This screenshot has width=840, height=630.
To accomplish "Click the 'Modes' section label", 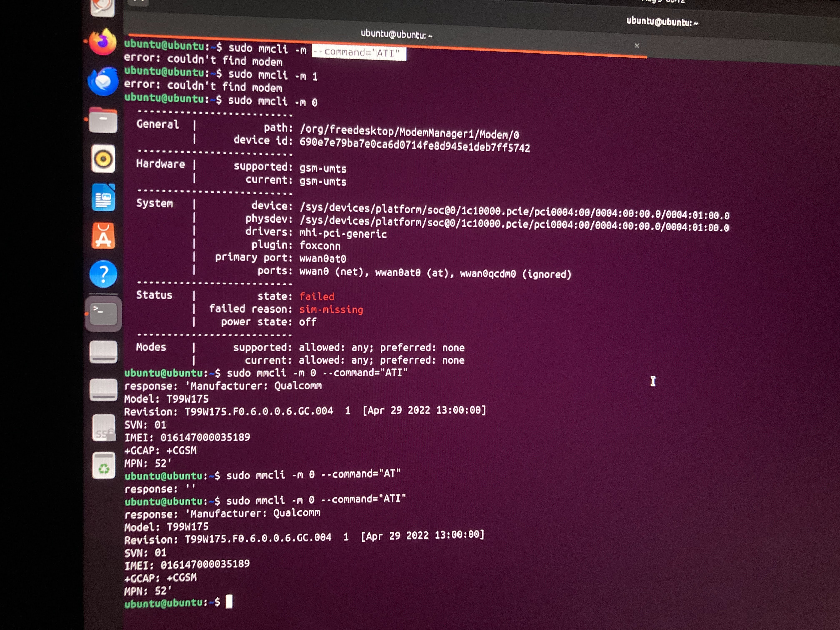I will click(151, 347).
